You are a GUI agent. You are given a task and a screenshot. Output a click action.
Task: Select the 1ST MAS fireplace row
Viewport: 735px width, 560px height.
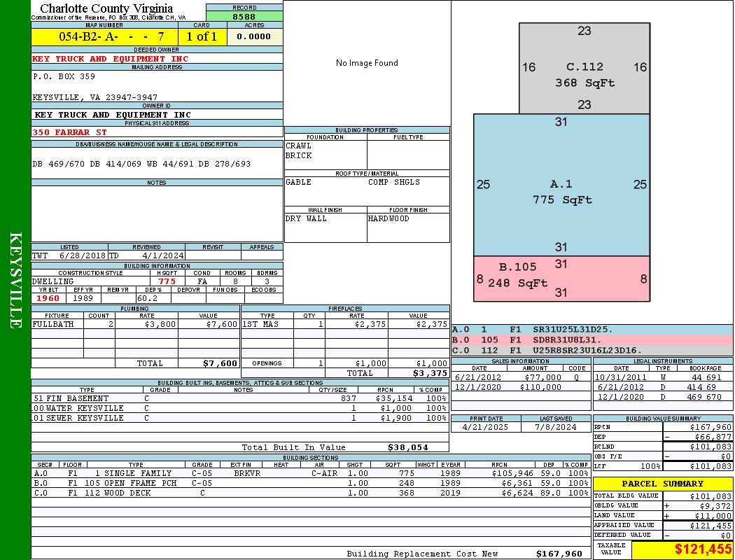coord(346,324)
